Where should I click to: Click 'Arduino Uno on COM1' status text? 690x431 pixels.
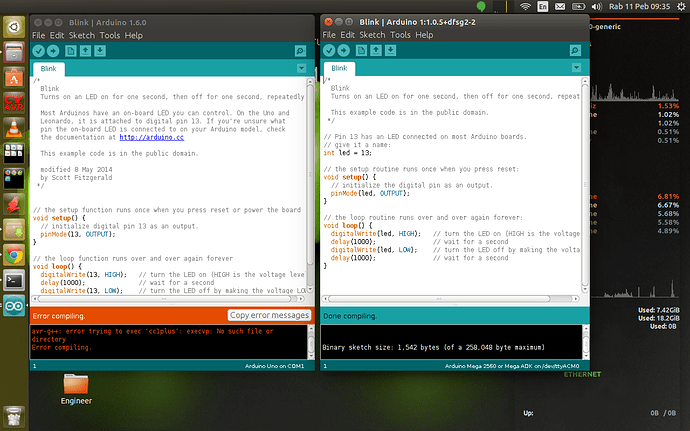274,366
